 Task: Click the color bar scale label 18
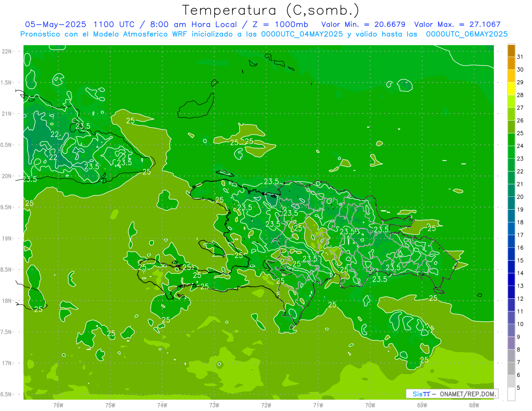pos(520,222)
